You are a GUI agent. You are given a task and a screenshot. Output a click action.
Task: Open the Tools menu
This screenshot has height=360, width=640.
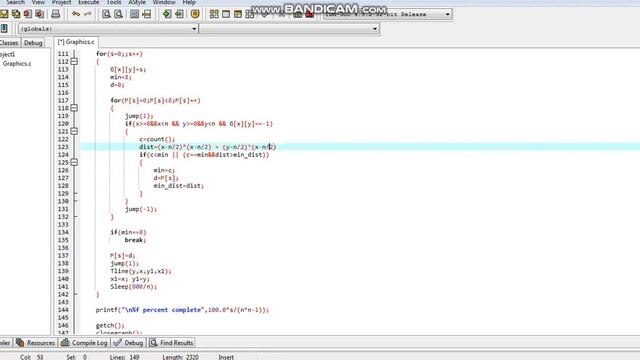114,2
